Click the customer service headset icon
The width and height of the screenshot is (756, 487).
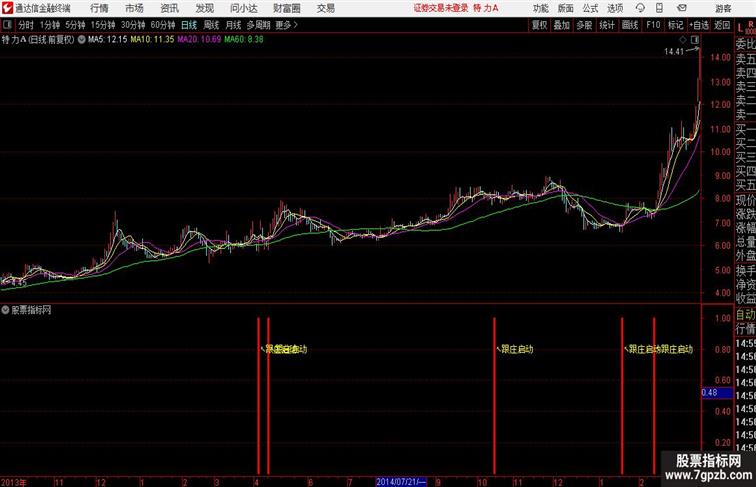tap(640, 8)
